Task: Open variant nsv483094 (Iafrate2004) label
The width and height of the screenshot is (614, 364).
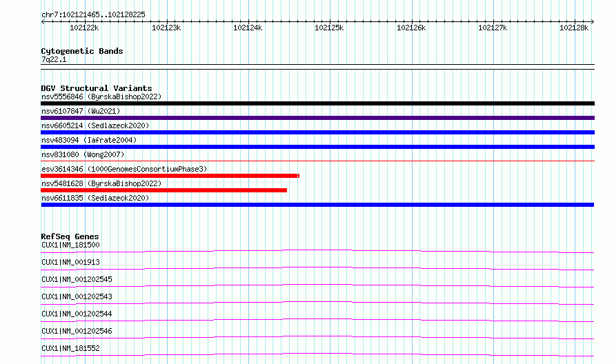Action: pyautogui.click(x=89, y=140)
